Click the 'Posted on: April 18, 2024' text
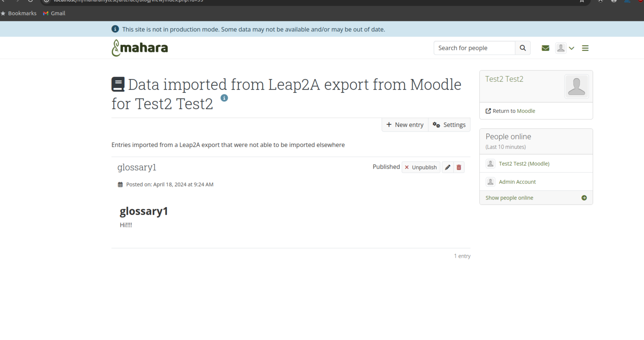 [170, 184]
